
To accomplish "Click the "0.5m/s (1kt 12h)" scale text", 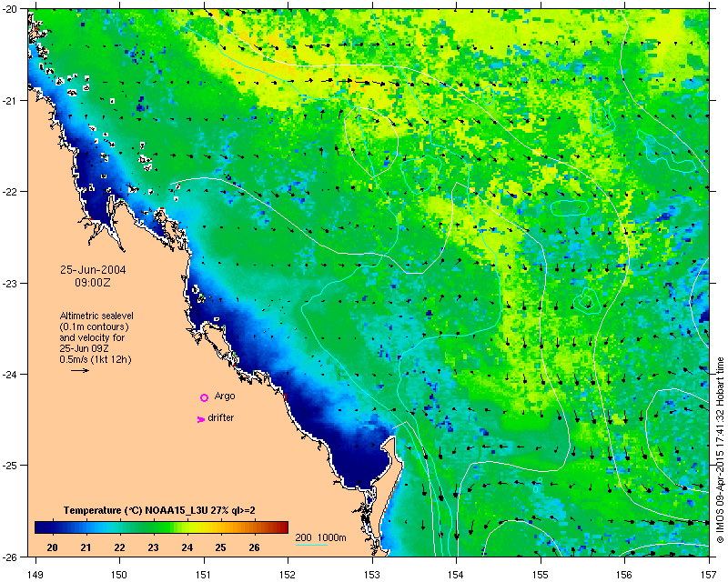I will (96, 360).
